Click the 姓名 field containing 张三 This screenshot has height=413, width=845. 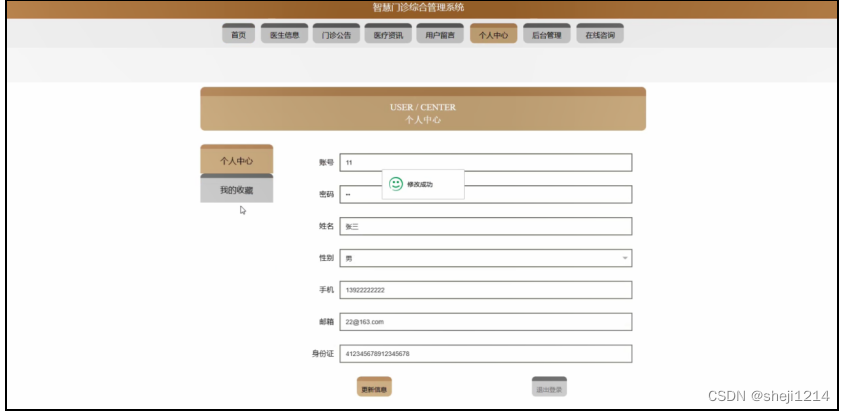(486, 226)
